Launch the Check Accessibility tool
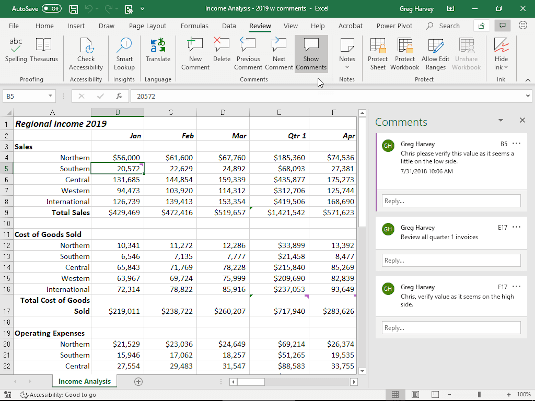535x401 pixels. tap(86, 54)
